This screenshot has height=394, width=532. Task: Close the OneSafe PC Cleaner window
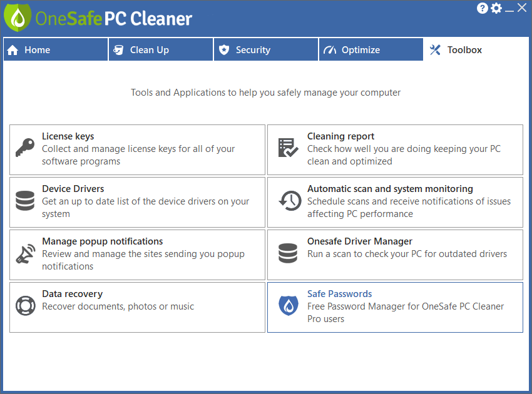(x=522, y=8)
